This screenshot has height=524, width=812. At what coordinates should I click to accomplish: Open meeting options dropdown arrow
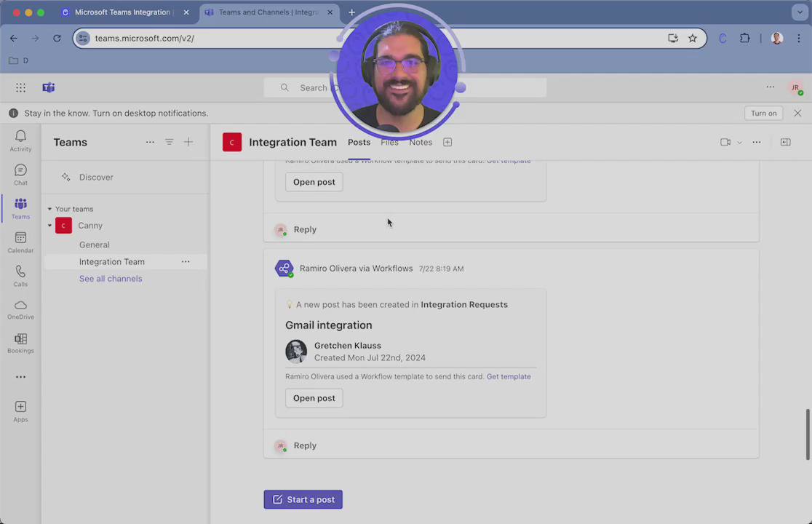tap(739, 143)
